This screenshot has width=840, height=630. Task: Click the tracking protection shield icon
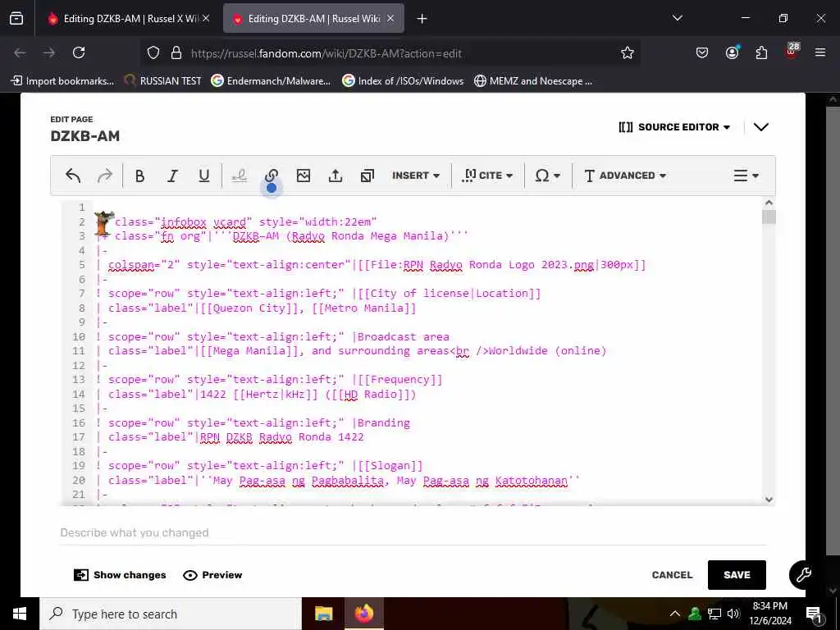click(153, 53)
